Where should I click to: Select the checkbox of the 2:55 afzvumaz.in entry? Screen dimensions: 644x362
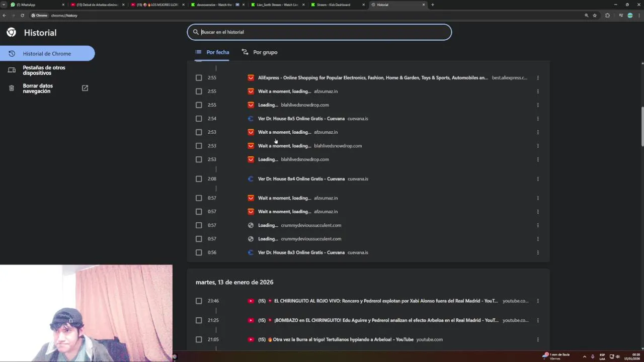coord(199,91)
